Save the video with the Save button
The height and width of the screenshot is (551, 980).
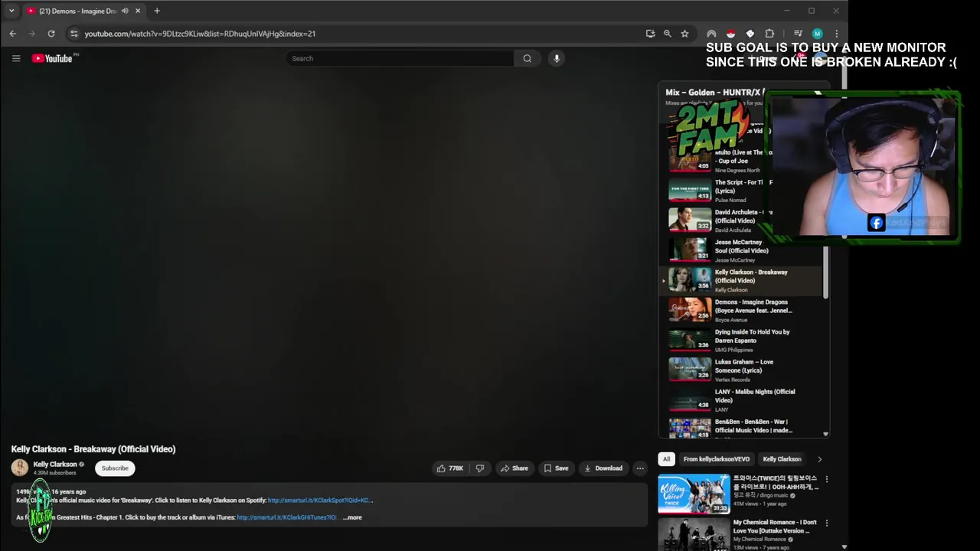coord(556,468)
